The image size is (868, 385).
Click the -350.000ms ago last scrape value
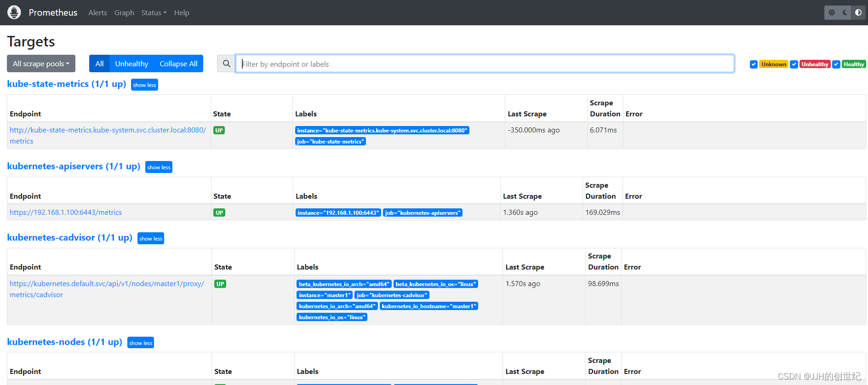(534, 130)
